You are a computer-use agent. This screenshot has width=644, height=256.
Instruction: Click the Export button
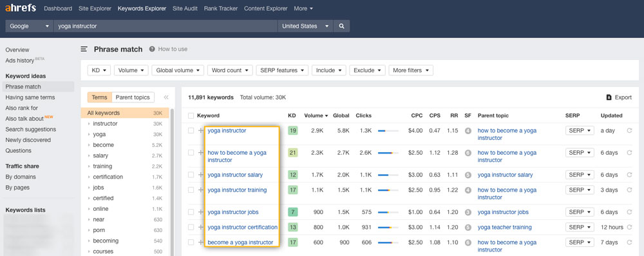tap(619, 97)
